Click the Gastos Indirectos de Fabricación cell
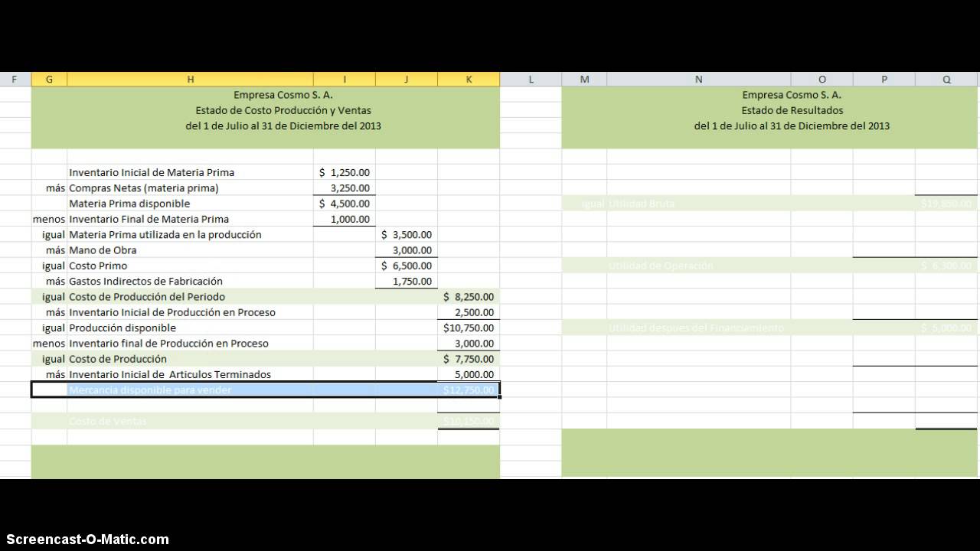This screenshot has width=980, height=551. click(145, 282)
